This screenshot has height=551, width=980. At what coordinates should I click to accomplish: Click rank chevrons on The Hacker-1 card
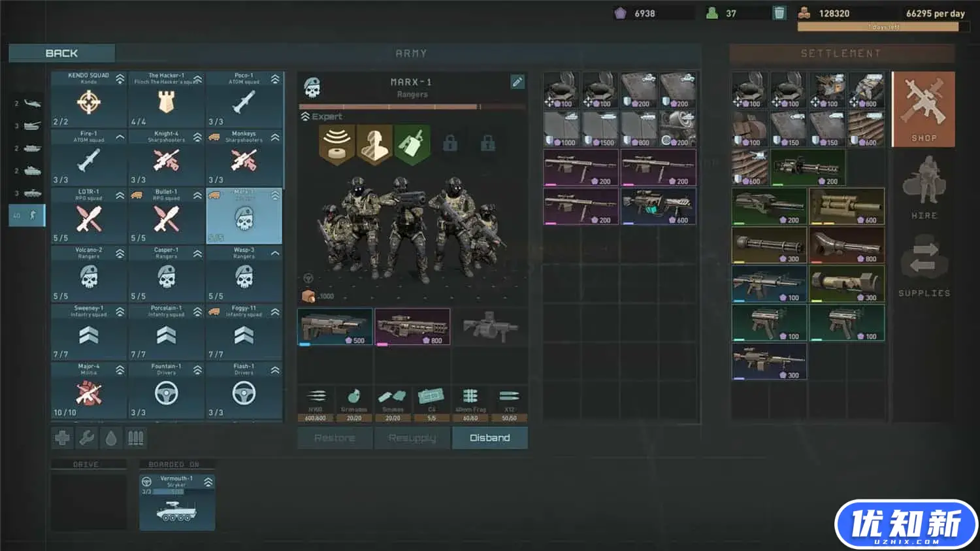tap(197, 79)
